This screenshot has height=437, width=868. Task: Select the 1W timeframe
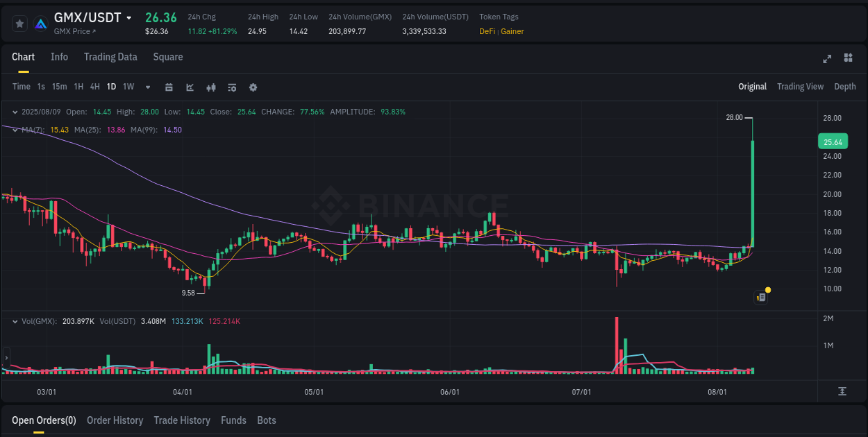click(128, 87)
